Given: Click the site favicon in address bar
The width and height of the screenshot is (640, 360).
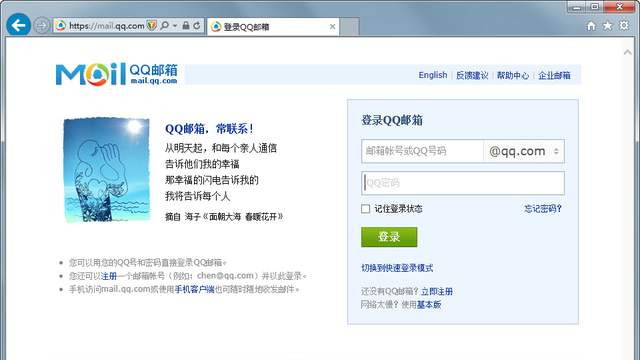Looking at the screenshot, I should [x=60, y=26].
